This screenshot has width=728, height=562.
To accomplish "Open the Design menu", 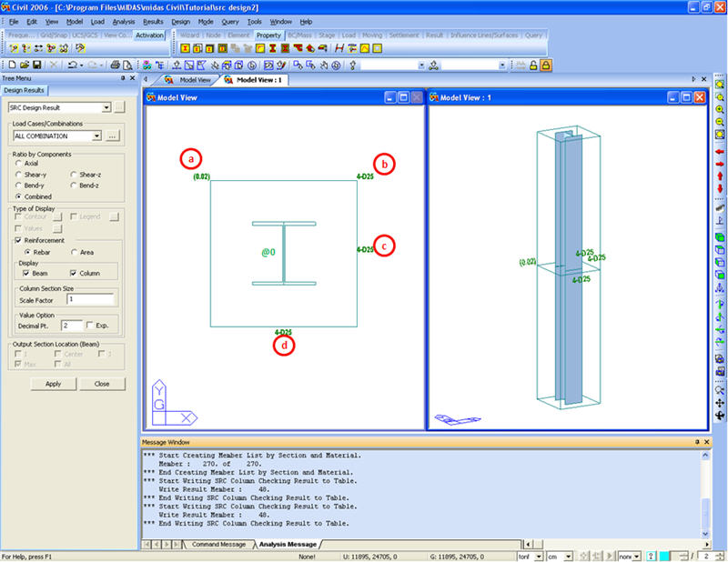I will tap(181, 20).
